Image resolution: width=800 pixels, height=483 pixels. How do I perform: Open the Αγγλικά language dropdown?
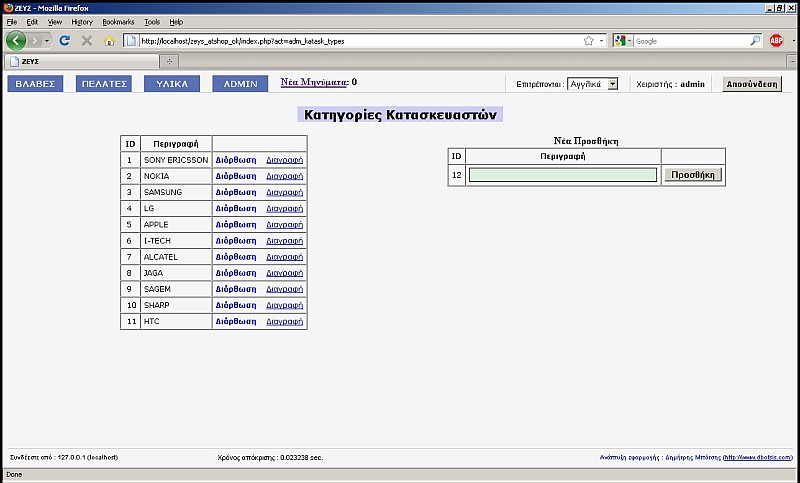(593, 84)
